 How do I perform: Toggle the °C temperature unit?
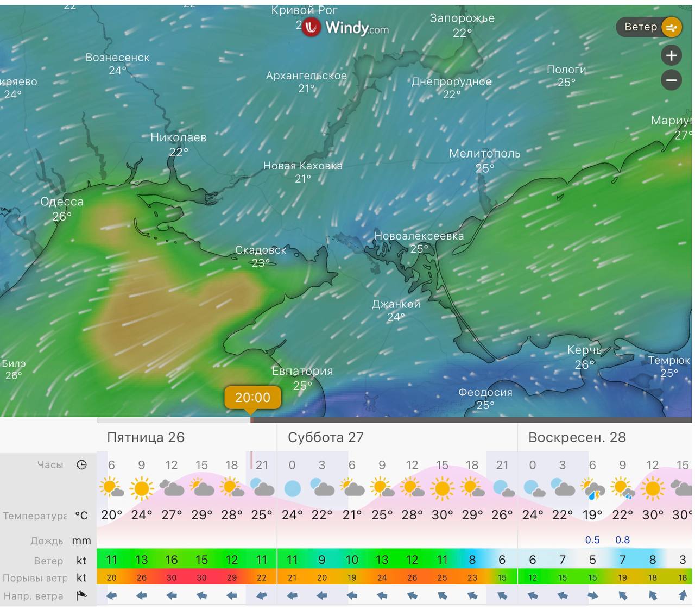pyautogui.click(x=81, y=516)
